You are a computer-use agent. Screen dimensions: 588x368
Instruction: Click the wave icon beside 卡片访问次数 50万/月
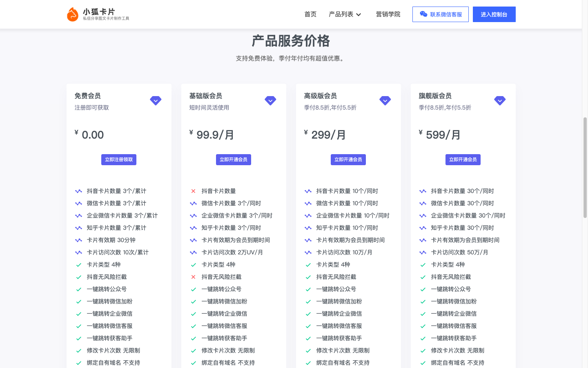[423, 252]
